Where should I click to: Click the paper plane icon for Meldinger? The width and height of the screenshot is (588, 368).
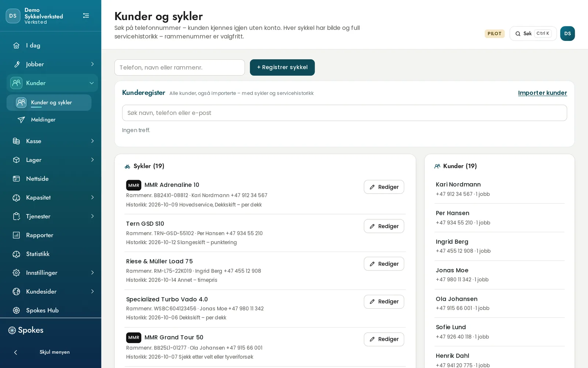[x=21, y=120]
